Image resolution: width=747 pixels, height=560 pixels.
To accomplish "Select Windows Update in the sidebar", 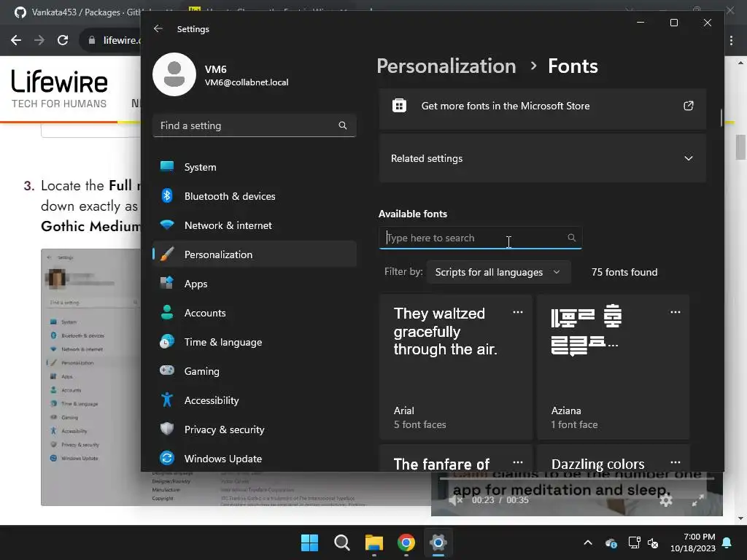I will pos(255,459).
